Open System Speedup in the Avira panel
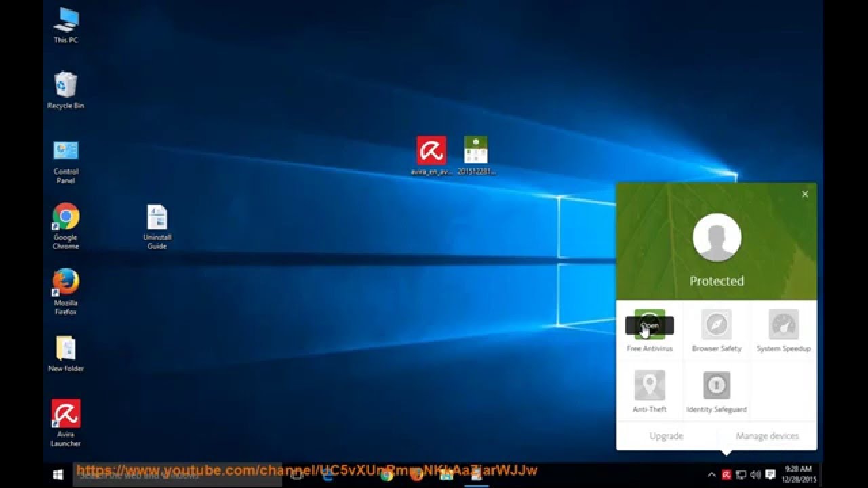Screen dimensions: 868x488 (x=784, y=331)
